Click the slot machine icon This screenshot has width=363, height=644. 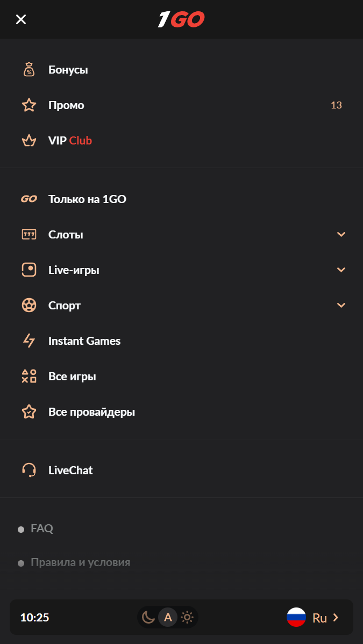(x=29, y=235)
